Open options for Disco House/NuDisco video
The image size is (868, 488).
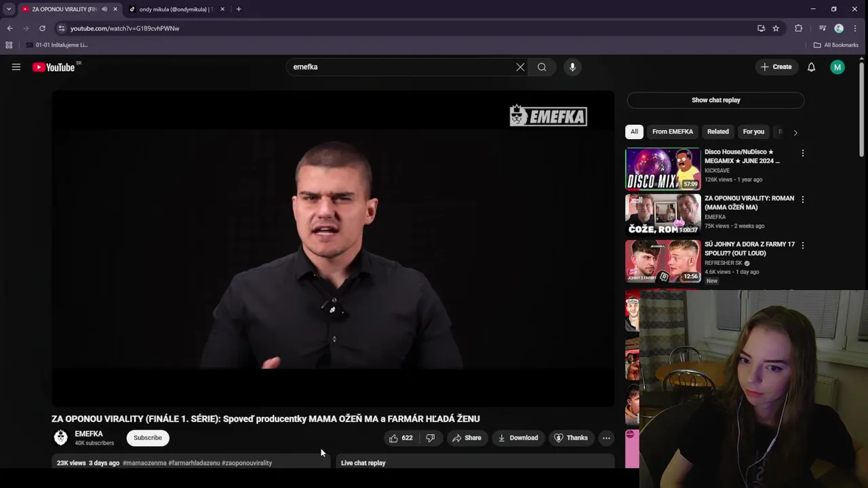[x=803, y=153]
